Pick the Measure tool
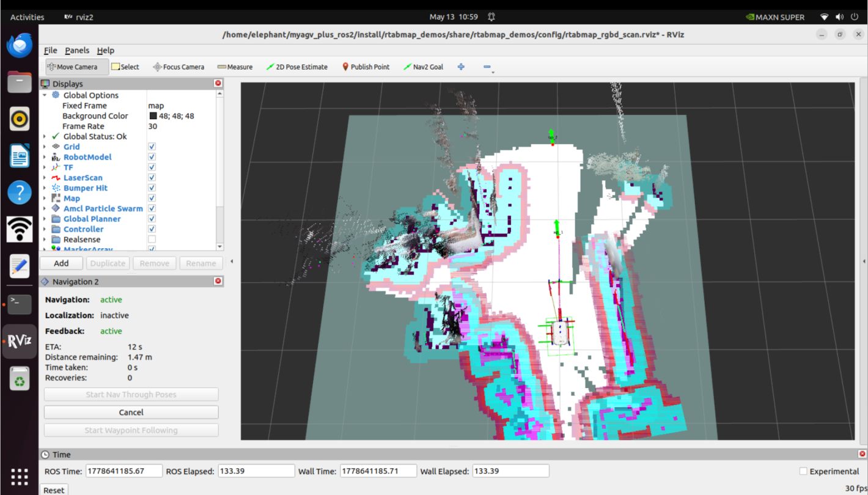Screen dimensions: 868x495 click(x=235, y=67)
